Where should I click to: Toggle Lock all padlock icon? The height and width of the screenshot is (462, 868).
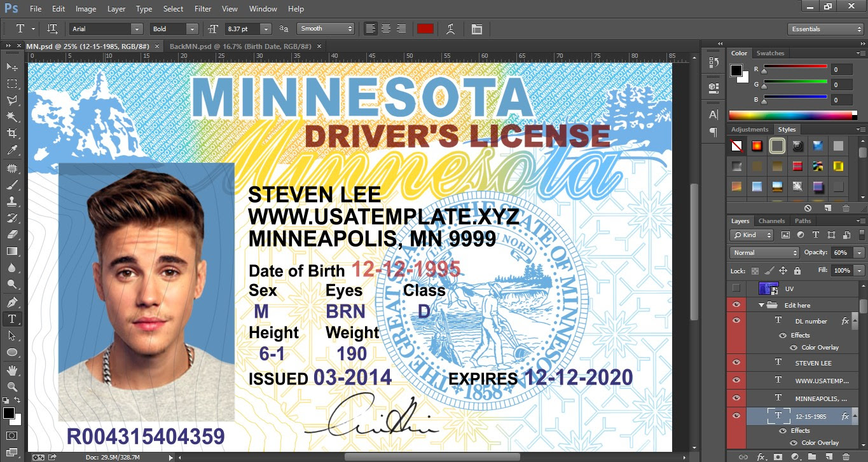point(797,271)
